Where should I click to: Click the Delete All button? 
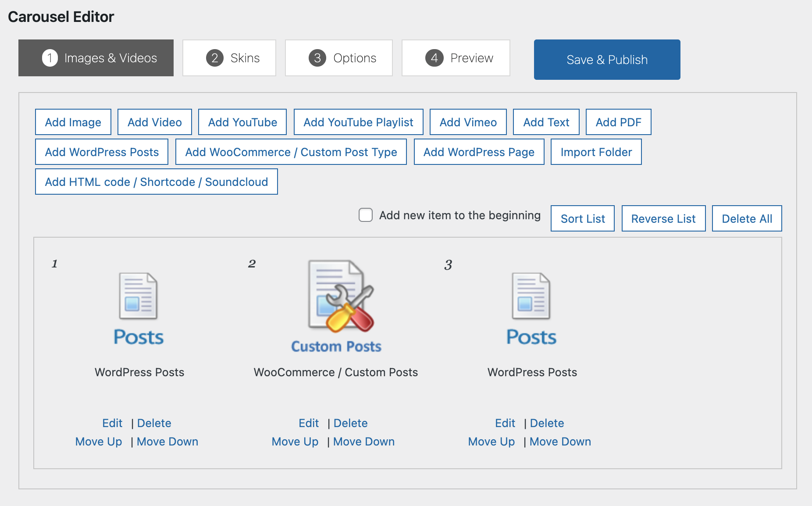point(747,219)
